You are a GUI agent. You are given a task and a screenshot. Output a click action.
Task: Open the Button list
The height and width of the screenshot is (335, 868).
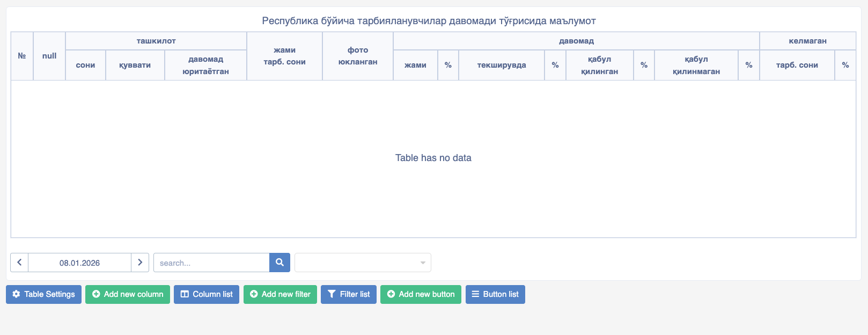coord(495,294)
